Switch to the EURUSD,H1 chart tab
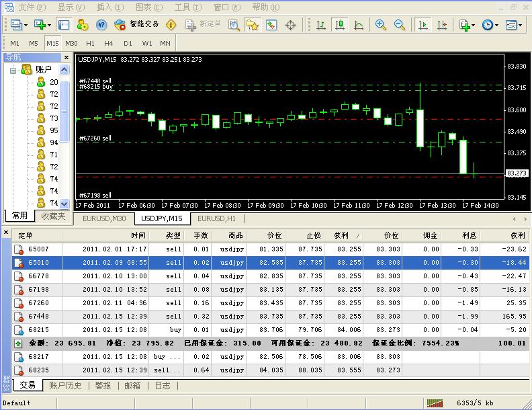Screen dimensions: 532x410 pos(216,218)
